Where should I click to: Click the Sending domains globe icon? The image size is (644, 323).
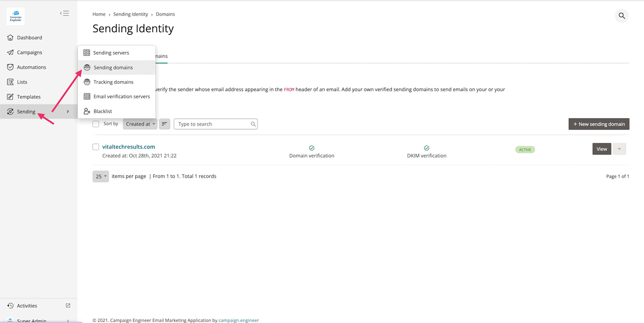click(87, 68)
